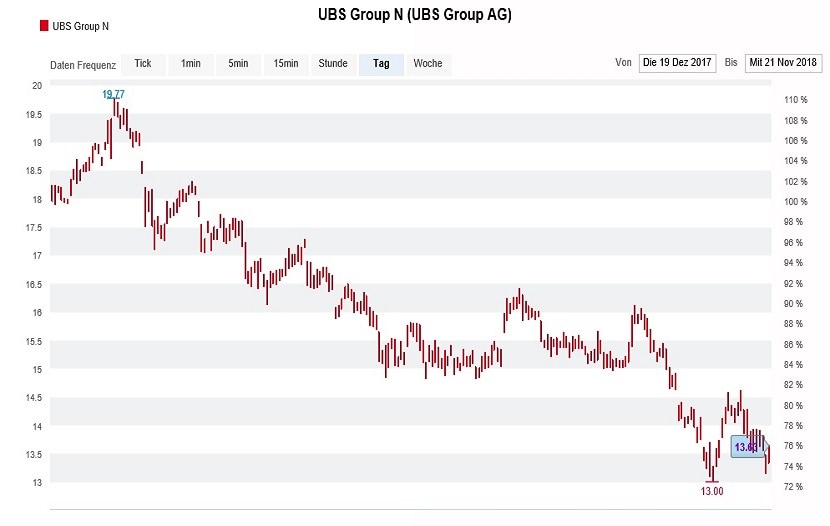Select the Tag frequency tab
Screen dimensions: 830x526
tap(381, 64)
